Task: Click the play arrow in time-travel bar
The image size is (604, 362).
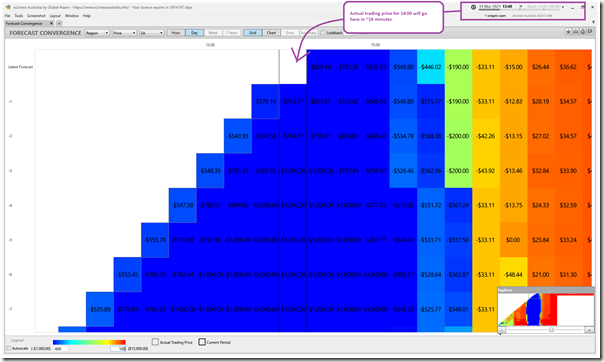Action: 521,7
